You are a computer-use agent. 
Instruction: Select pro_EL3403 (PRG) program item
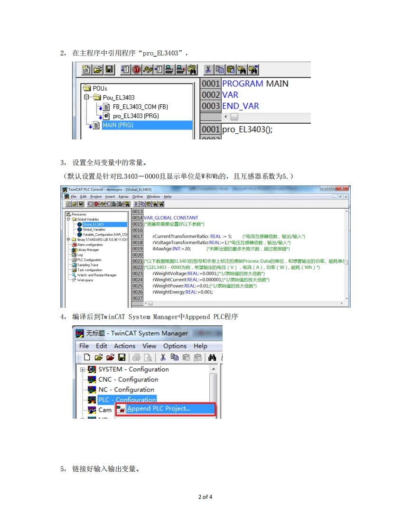135,116
